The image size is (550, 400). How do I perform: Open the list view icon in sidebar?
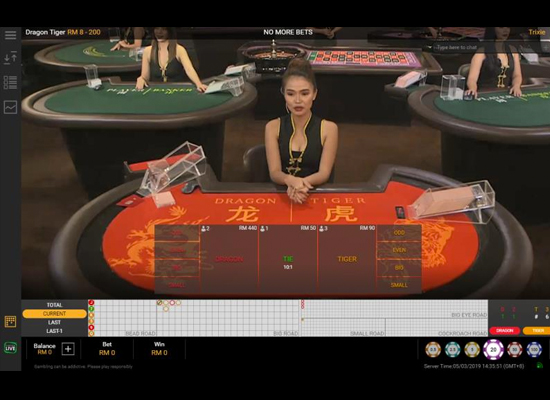coord(11,82)
